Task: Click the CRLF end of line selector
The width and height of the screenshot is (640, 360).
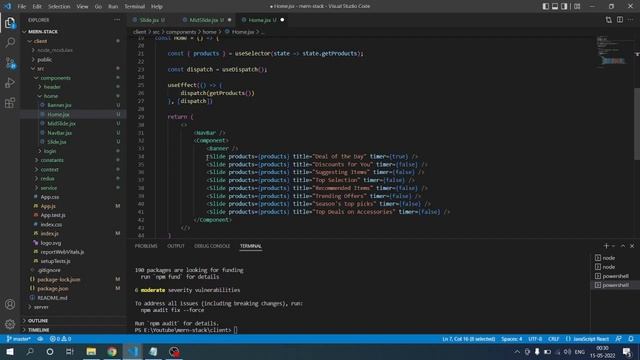Action: (553, 339)
